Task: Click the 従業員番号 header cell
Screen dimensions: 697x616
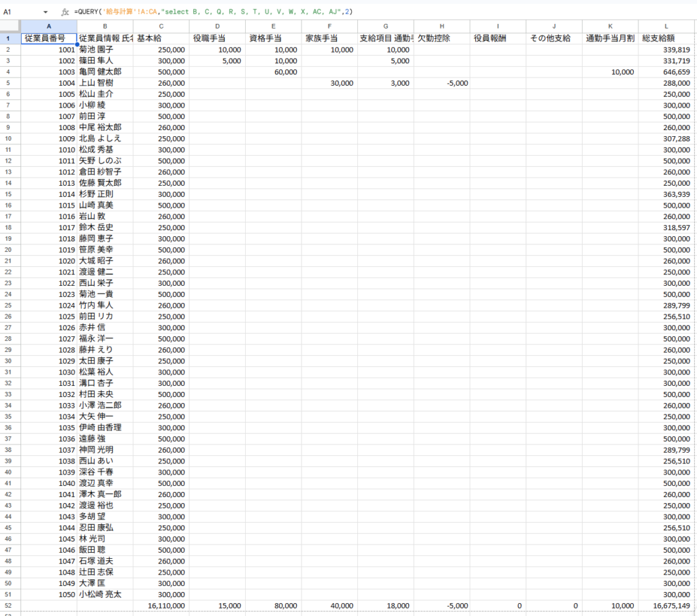Action: click(x=48, y=38)
